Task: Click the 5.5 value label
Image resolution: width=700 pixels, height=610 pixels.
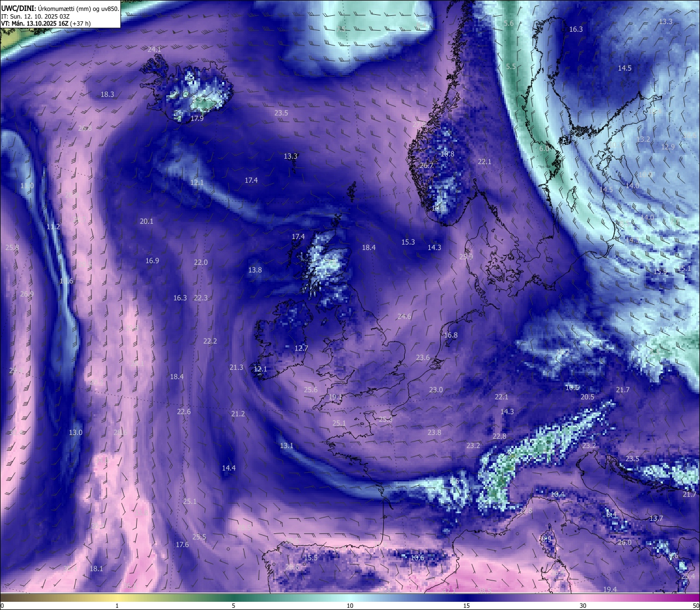Action: (511, 67)
